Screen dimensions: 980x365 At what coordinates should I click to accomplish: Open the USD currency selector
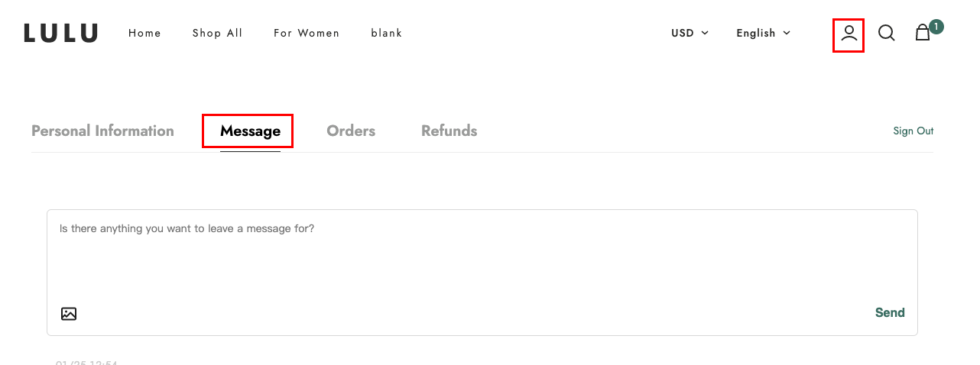690,33
